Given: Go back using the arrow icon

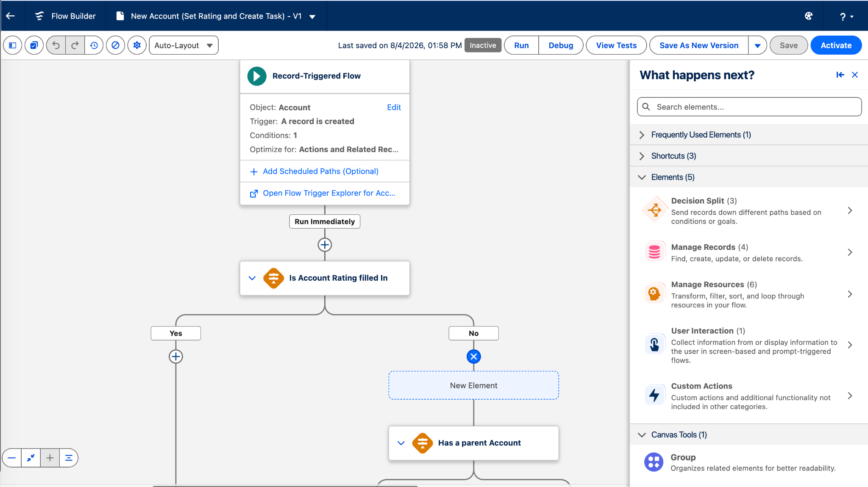Looking at the screenshot, I should coord(11,16).
